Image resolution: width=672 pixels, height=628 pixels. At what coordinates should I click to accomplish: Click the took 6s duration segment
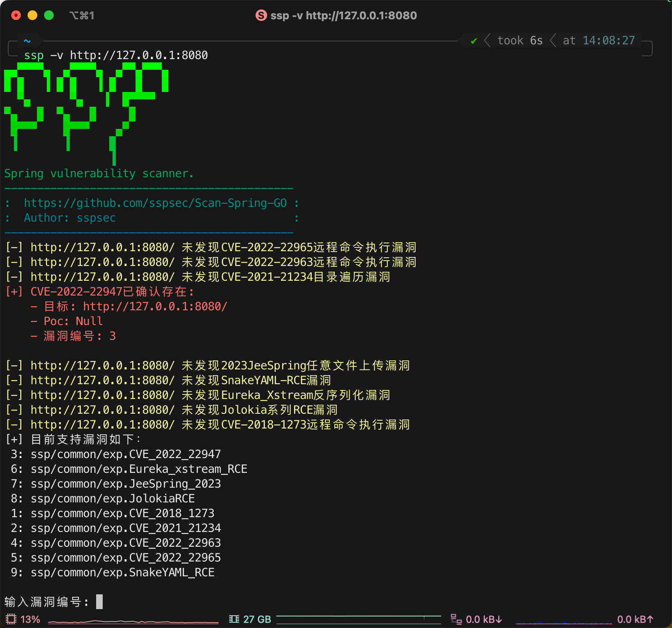pos(520,41)
